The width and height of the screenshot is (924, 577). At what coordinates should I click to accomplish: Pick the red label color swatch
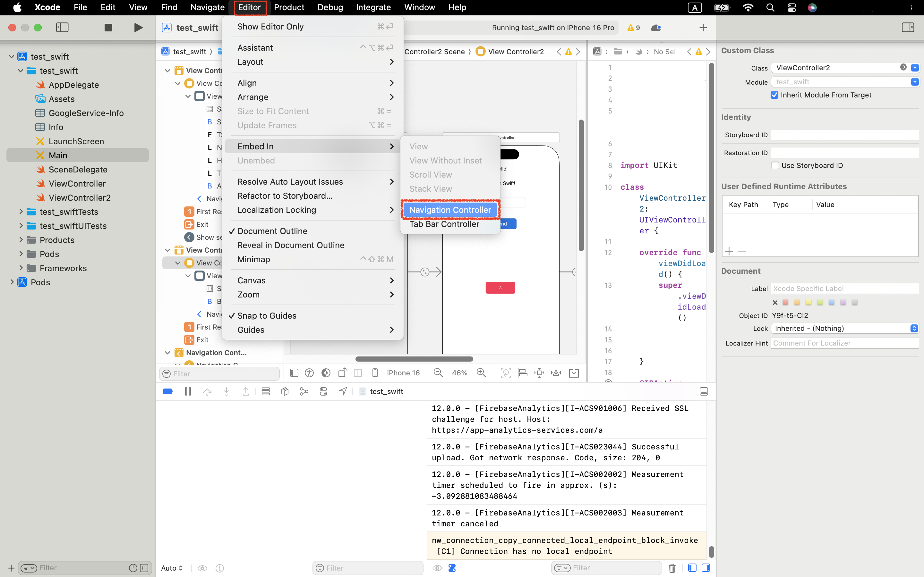tap(785, 302)
